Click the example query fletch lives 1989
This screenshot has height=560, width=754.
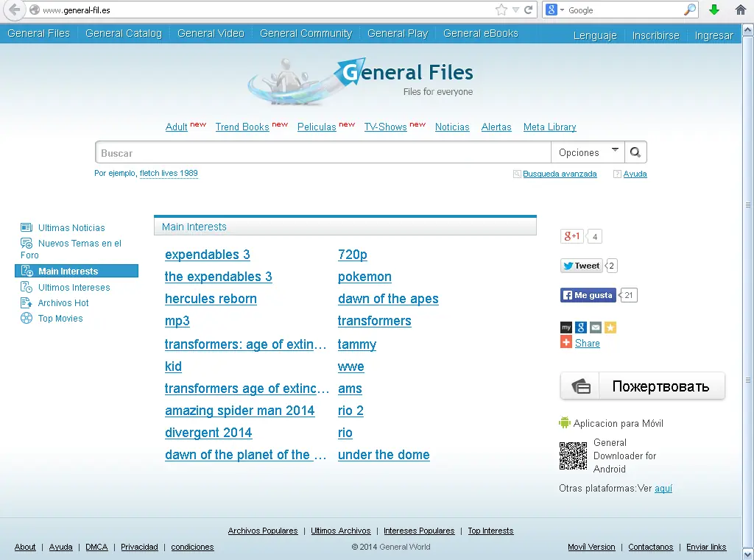(169, 173)
